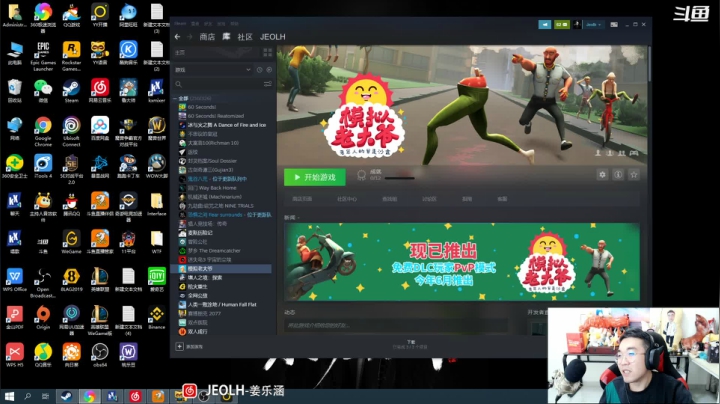
Task: Open 讨论区 discussions link
Action: click(429, 199)
